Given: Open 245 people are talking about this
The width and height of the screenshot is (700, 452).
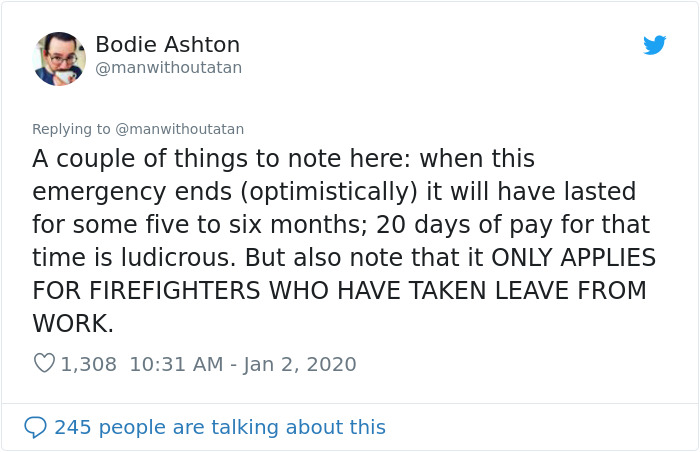Looking at the screenshot, I should (x=219, y=427).
